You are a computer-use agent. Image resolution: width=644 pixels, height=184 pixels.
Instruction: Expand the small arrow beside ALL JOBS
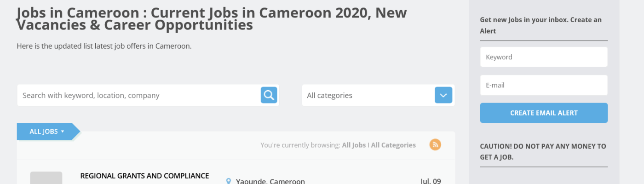tap(63, 132)
